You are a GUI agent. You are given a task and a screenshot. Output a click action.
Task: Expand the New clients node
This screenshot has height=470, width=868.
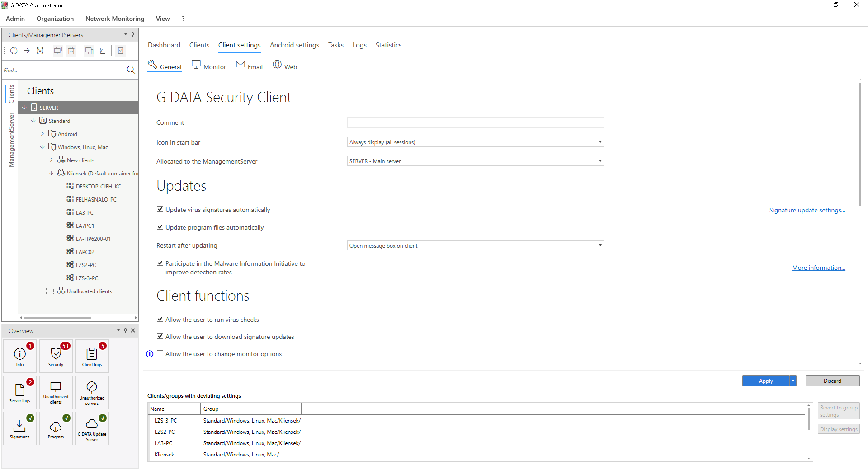(x=52, y=160)
